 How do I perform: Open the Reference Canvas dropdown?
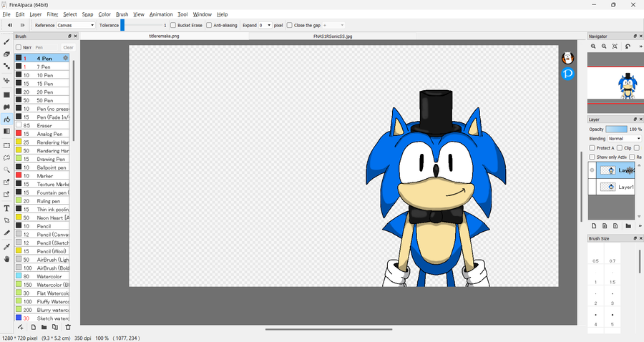(x=76, y=25)
